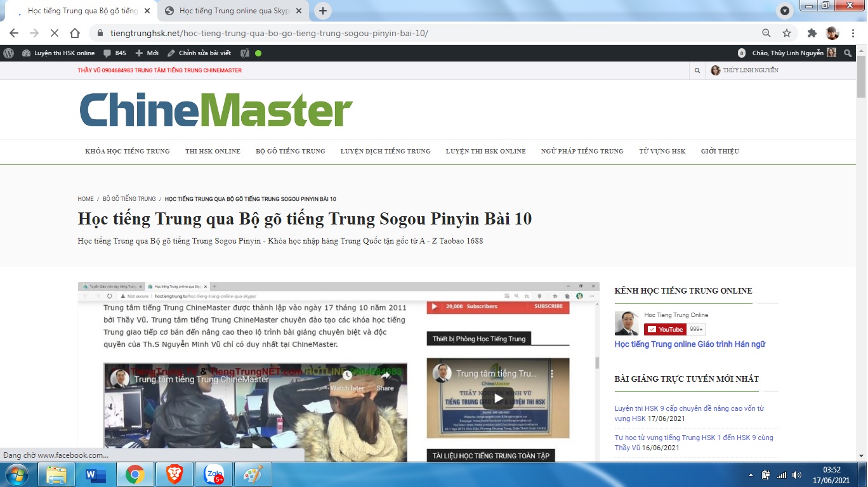Click the Yoast SEO icon in admin bar
This screenshot has height=487, width=868.
coord(245,53)
